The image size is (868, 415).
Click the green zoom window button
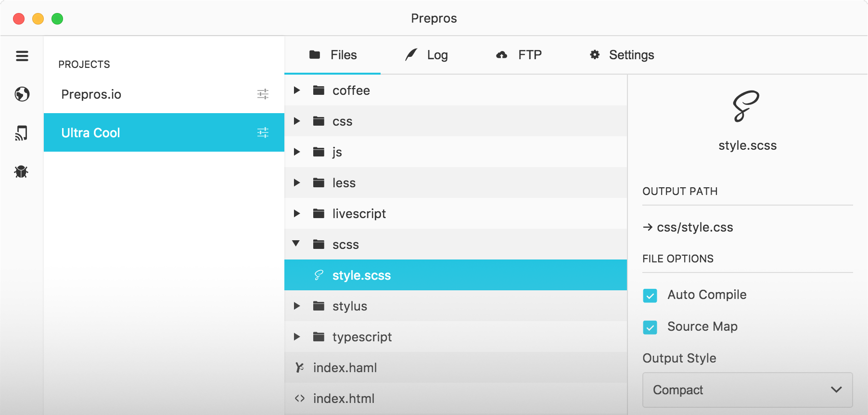[x=57, y=19]
